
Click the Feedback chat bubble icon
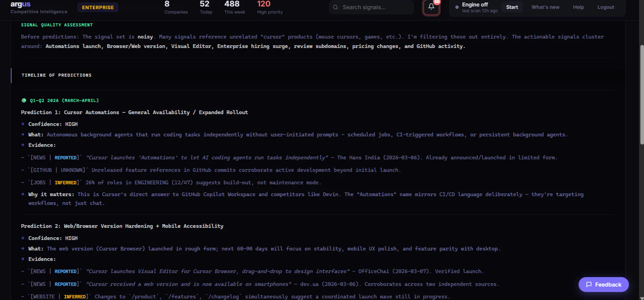click(589, 284)
